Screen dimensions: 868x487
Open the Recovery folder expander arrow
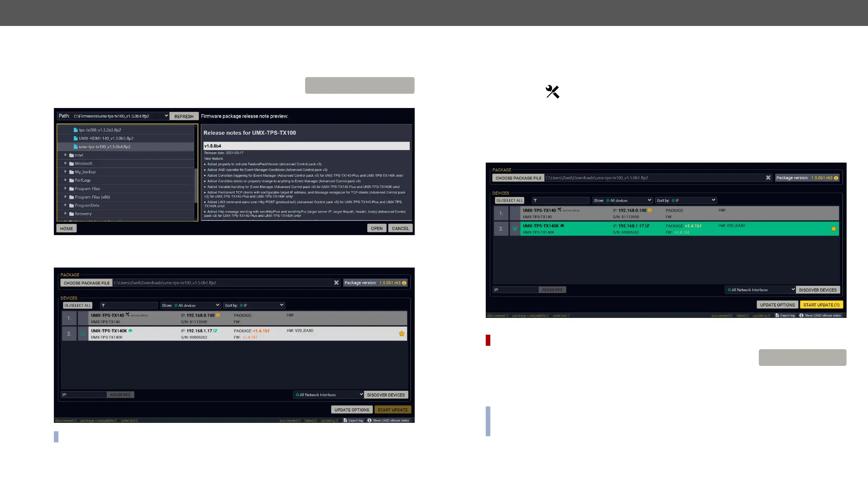66,214
